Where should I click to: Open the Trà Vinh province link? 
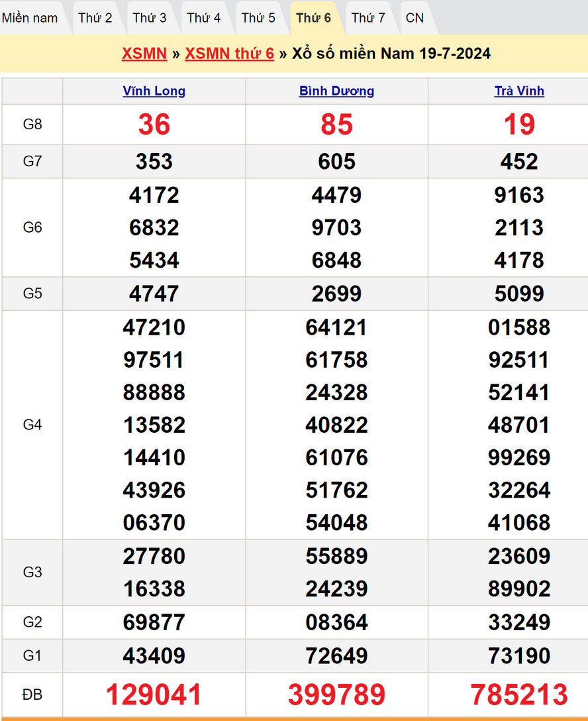(x=519, y=91)
